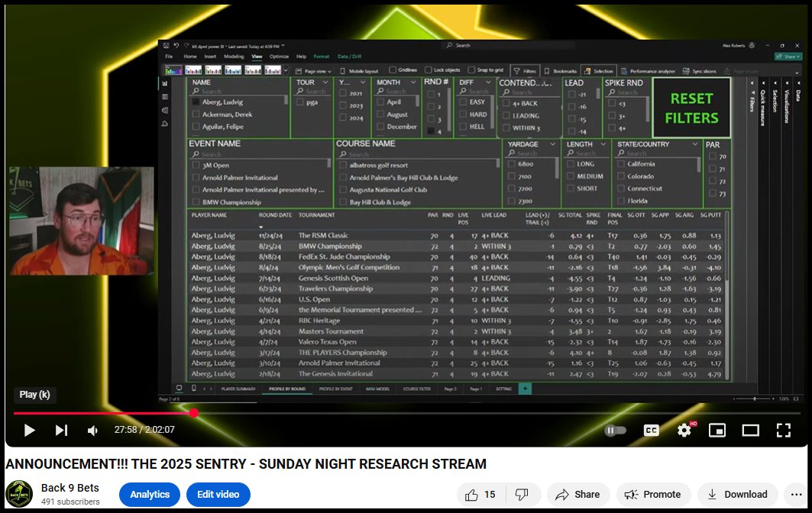The height and width of the screenshot is (513, 812).
Task: Toggle Lock objects checkbox
Action: [429, 70]
